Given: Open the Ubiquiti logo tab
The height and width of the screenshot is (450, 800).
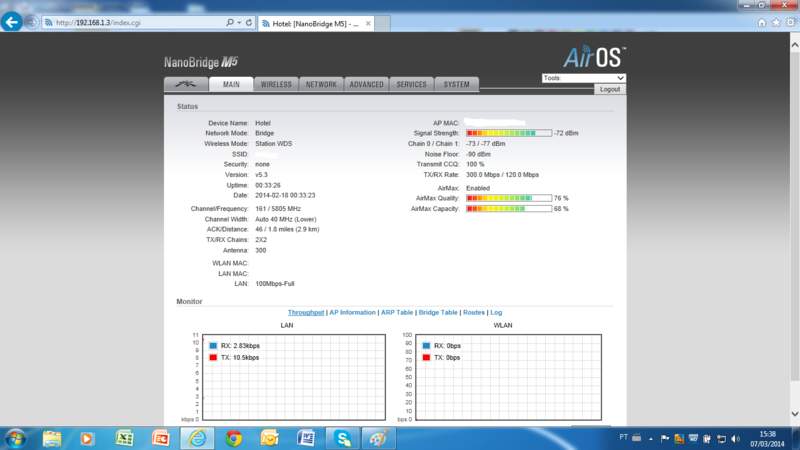Looking at the screenshot, I should [x=186, y=84].
